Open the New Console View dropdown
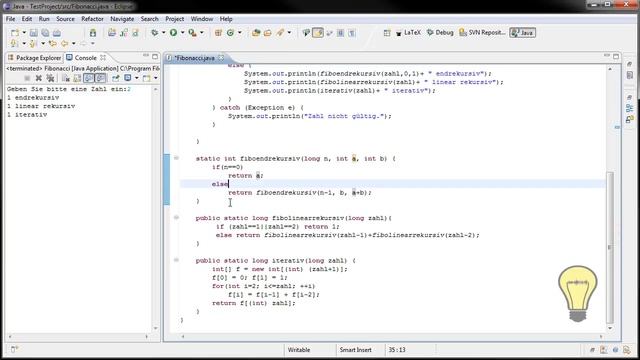Screen dimensions: 640x360 coord(156,78)
